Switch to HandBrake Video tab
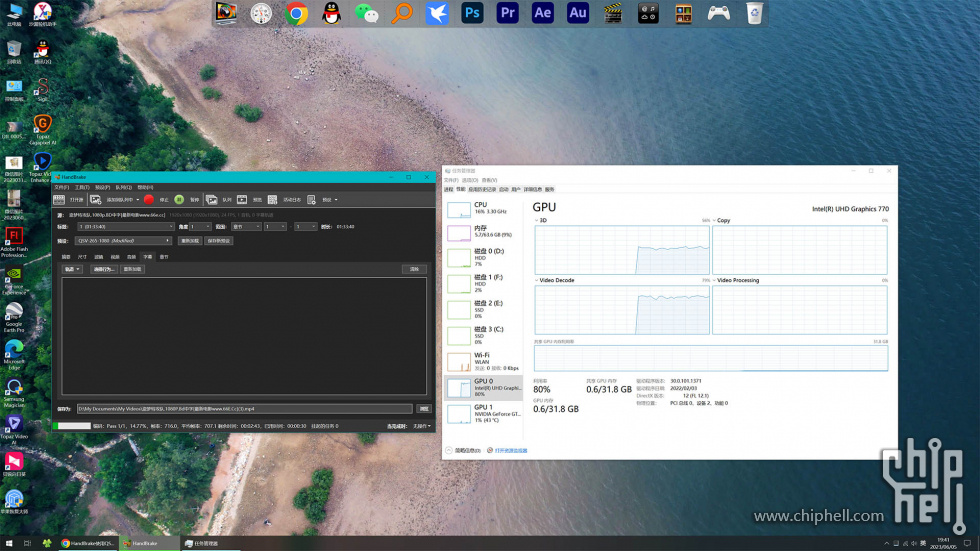This screenshot has height=551, width=980. (115, 257)
